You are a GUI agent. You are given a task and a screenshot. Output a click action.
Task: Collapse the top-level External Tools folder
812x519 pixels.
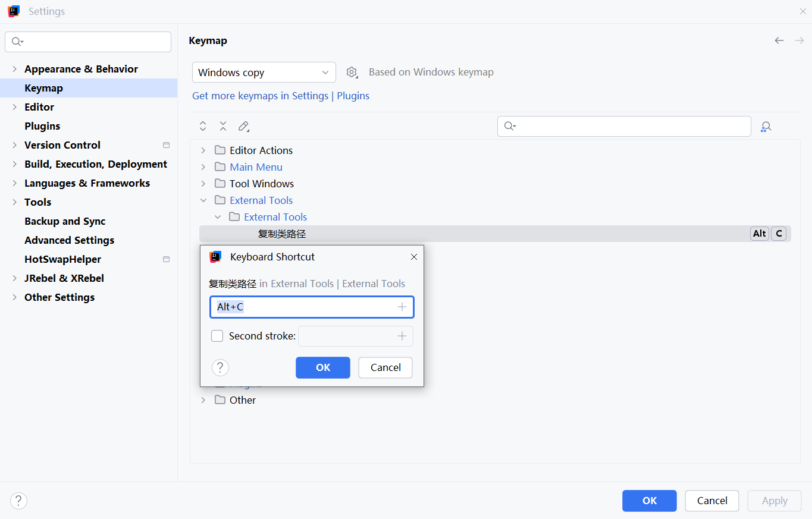pos(203,200)
